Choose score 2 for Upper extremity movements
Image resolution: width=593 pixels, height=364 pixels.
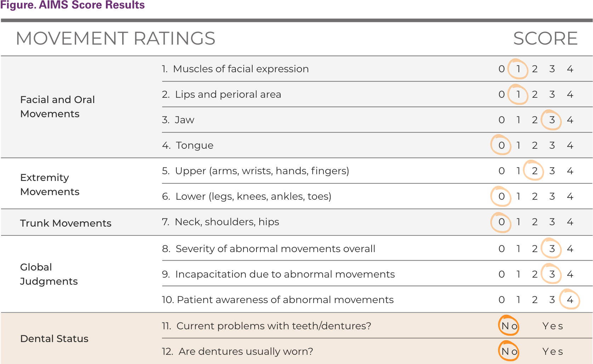(535, 171)
